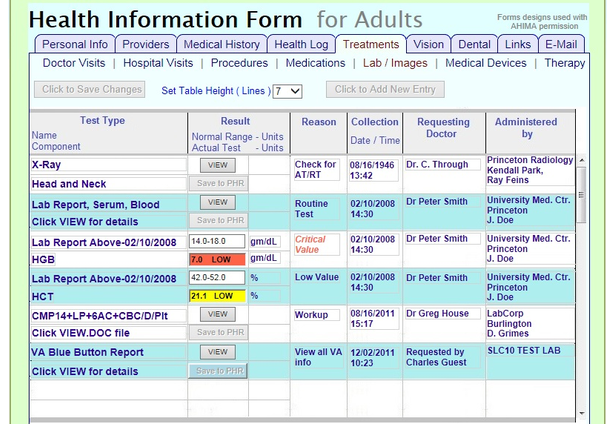Click the Requesting Doctor column header
The width and height of the screenshot is (615, 424).
pos(443,128)
